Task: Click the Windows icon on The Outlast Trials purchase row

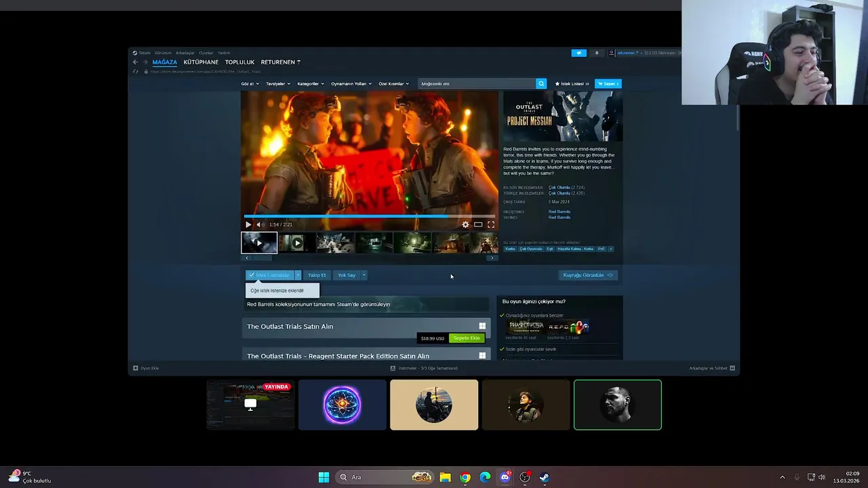Action: (482, 326)
